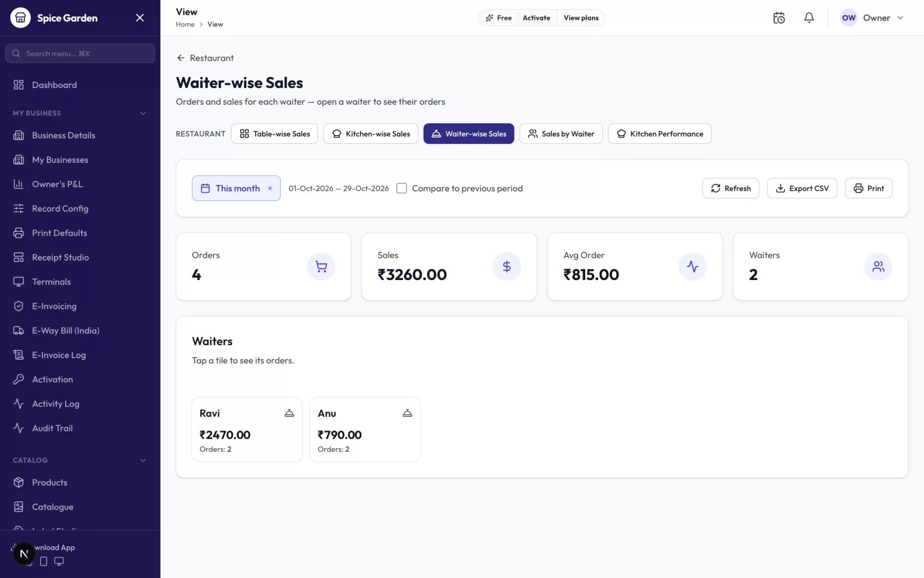Enable Compare to previous period checkbox
924x578 pixels.
pos(402,189)
